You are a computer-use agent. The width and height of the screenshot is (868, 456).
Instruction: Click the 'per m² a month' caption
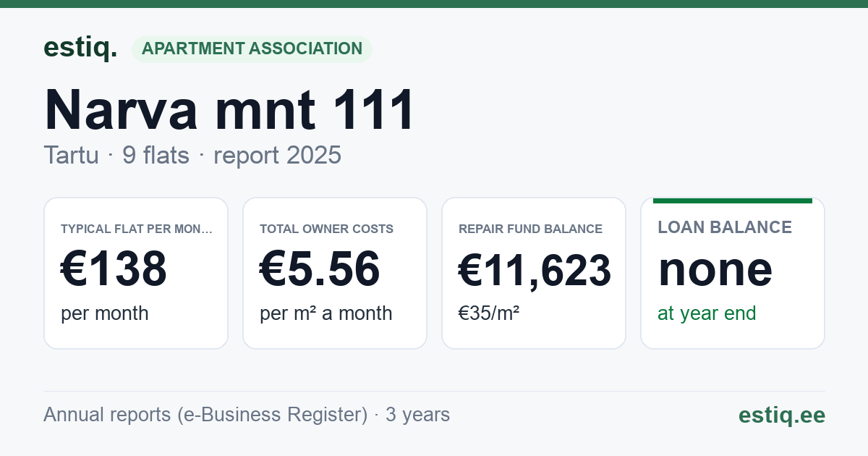click(x=326, y=313)
